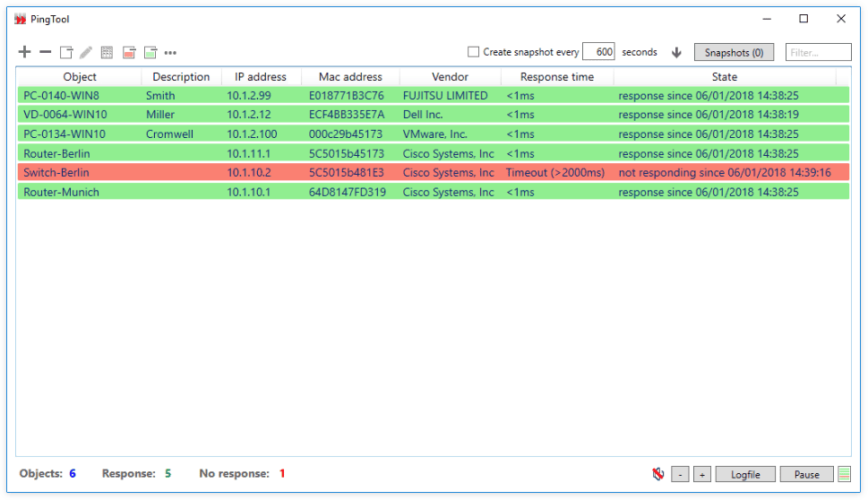Click the Timeout (>2000ms) response cell
The image size is (868, 500).
(x=555, y=172)
